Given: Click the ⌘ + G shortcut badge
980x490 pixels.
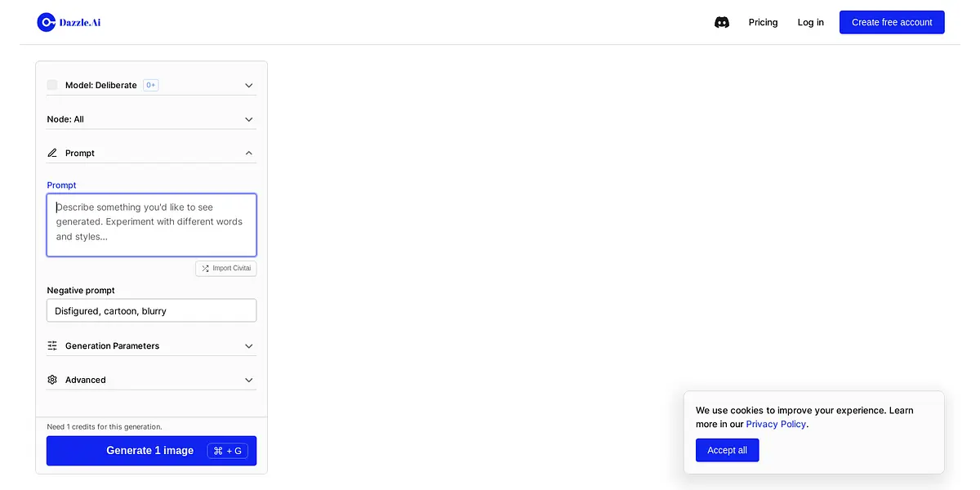Looking at the screenshot, I should pos(228,451).
